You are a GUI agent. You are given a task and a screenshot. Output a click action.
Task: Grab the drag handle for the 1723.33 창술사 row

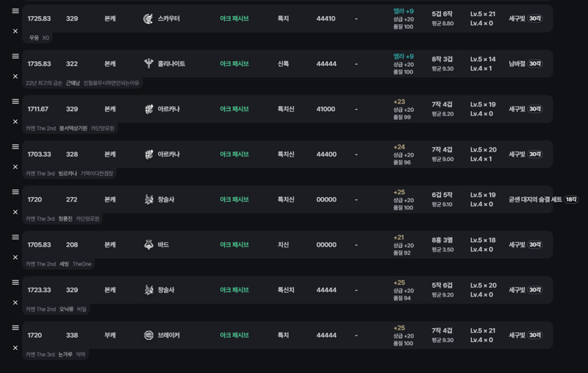(15, 283)
